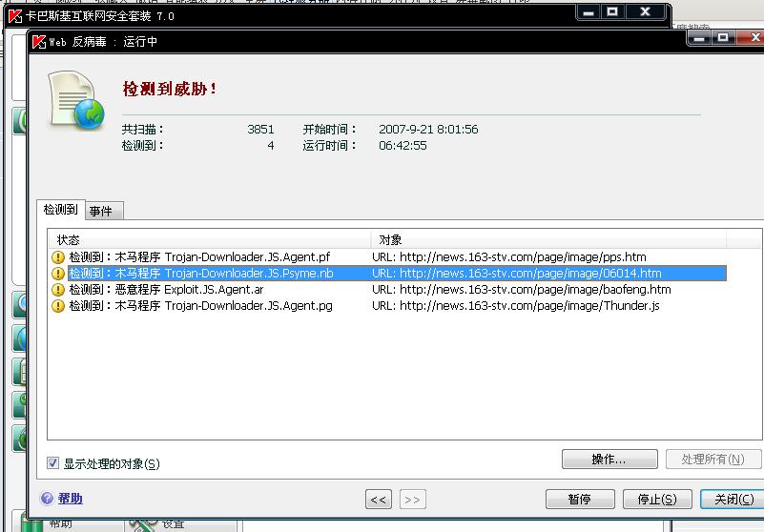Click the baofeng.htm URL cell
The image size is (764, 532).
coord(522,290)
